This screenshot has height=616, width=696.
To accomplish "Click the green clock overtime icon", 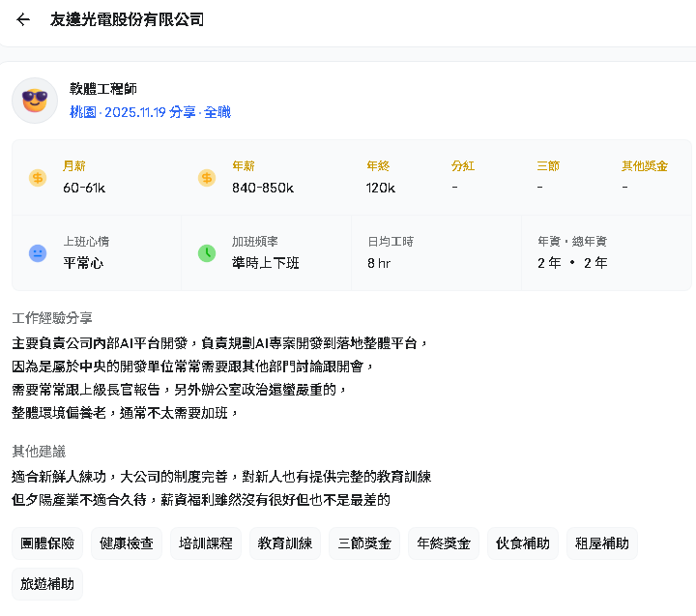I will click(x=207, y=253).
